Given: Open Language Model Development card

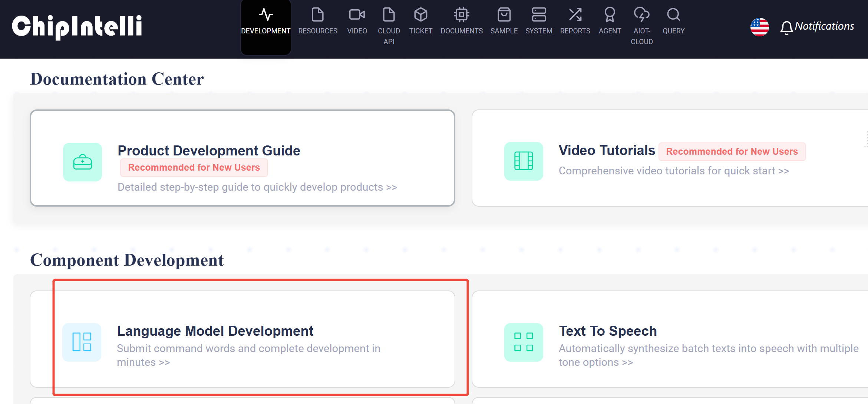Looking at the screenshot, I should (215, 331).
